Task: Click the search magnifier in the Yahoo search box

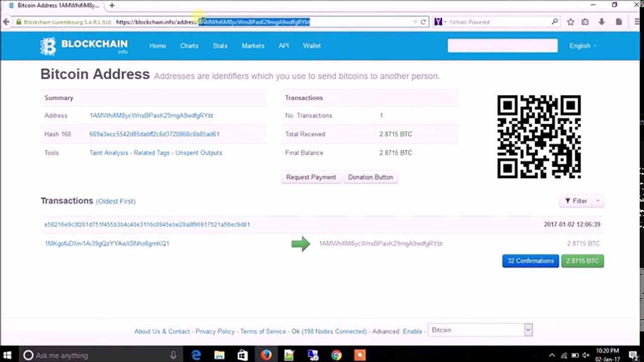Action: pos(555,22)
